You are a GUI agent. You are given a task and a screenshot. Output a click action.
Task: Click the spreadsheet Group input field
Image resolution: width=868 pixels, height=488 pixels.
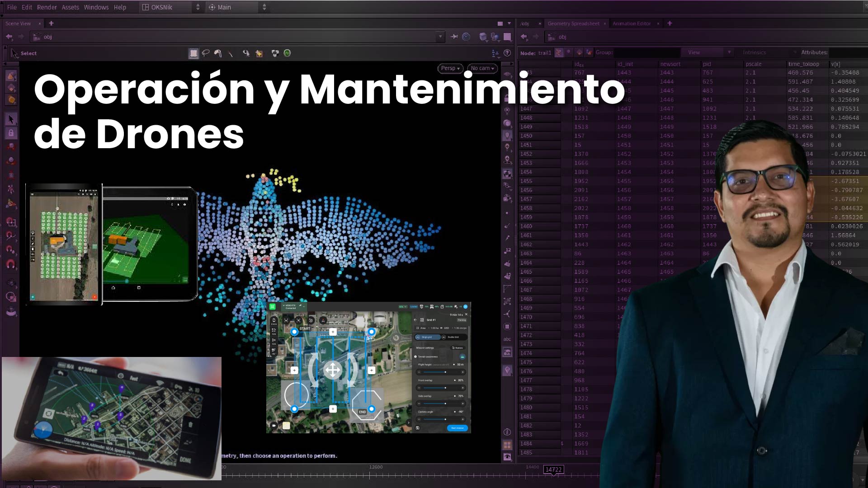[646, 52]
